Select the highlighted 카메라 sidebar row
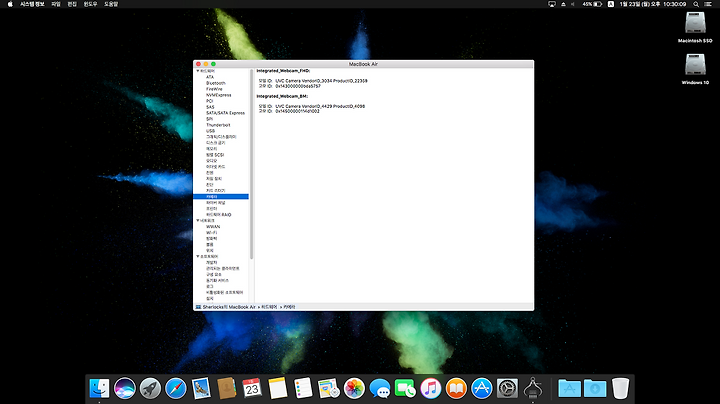720x404 pixels. 221,196
